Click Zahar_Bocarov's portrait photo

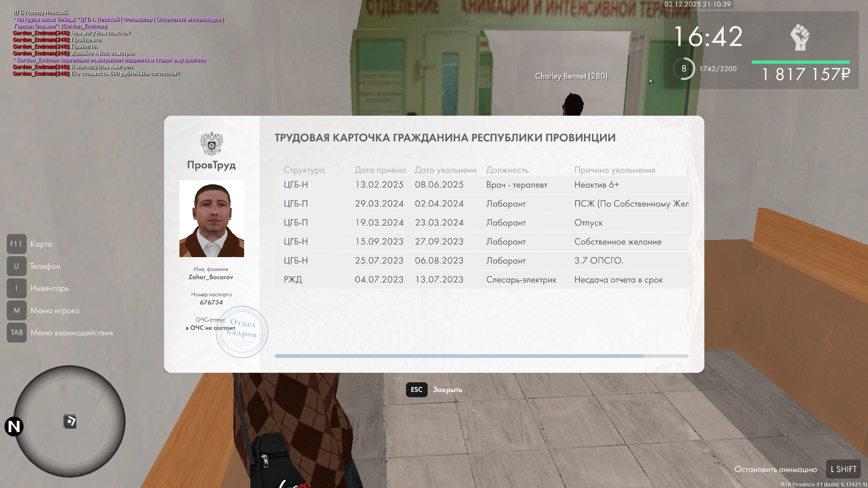tap(212, 219)
